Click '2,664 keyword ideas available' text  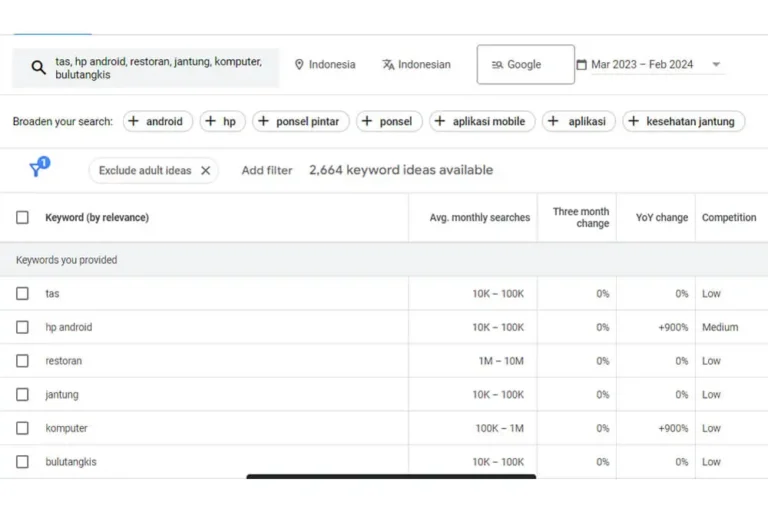point(401,170)
